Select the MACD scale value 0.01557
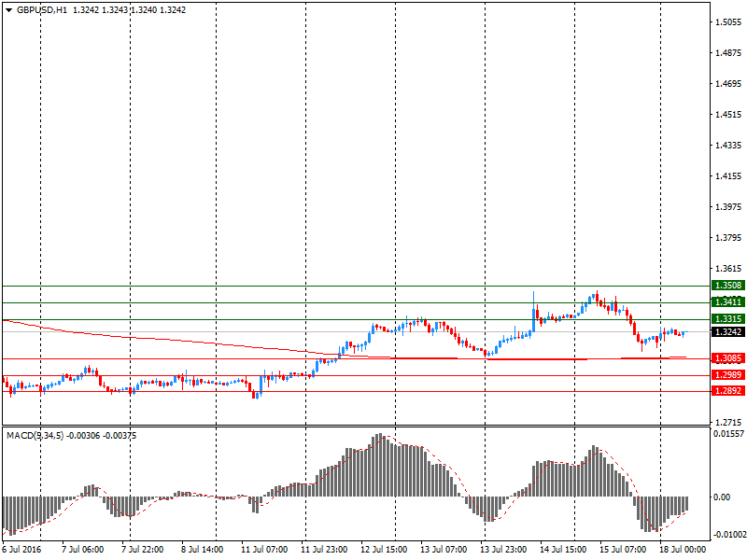This screenshot has width=747, height=560. click(728, 434)
